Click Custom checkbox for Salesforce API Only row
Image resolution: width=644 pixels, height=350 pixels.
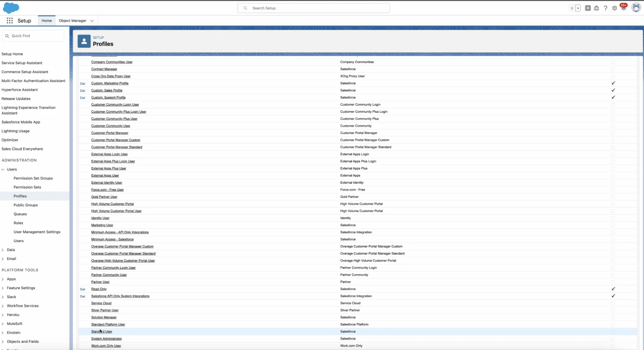pyautogui.click(x=613, y=296)
